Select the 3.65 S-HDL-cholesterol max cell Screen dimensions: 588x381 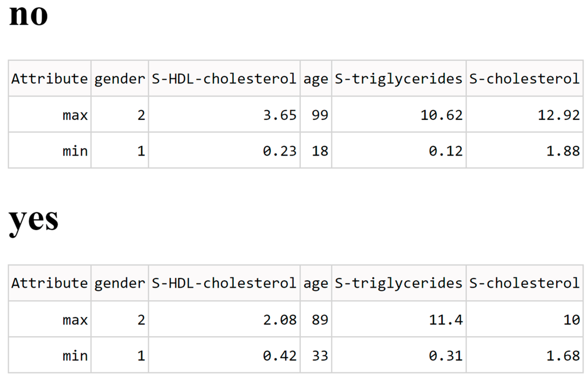(280, 115)
